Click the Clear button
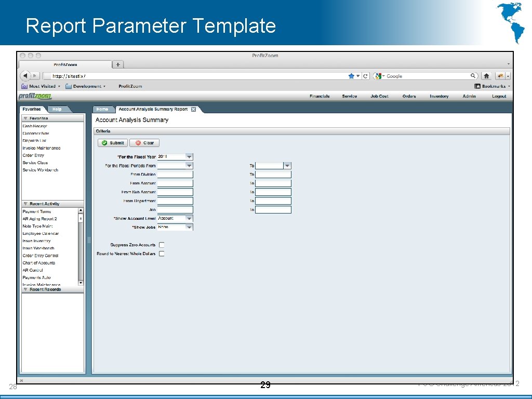This screenshot has width=532, height=399. coord(144,143)
